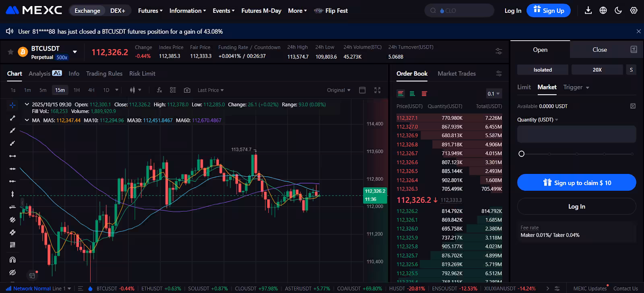Click Log In button in order panel
This screenshot has height=293, width=644.
click(576, 206)
